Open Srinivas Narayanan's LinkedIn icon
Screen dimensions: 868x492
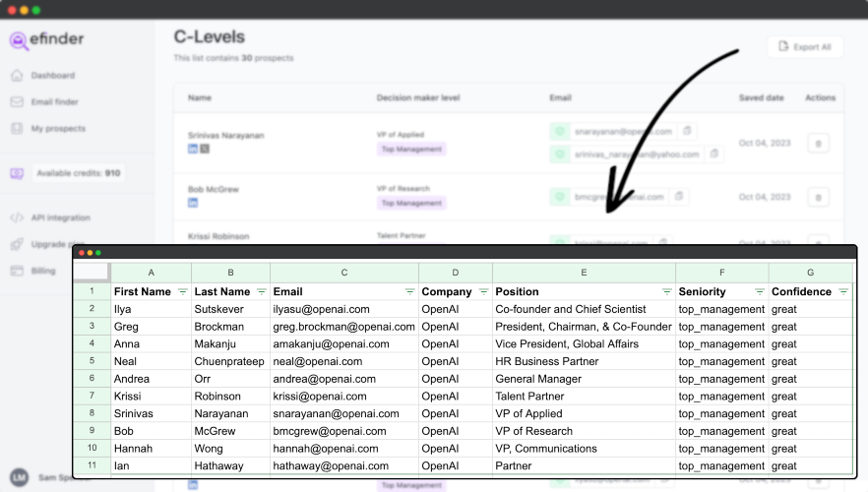pos(193,149)
